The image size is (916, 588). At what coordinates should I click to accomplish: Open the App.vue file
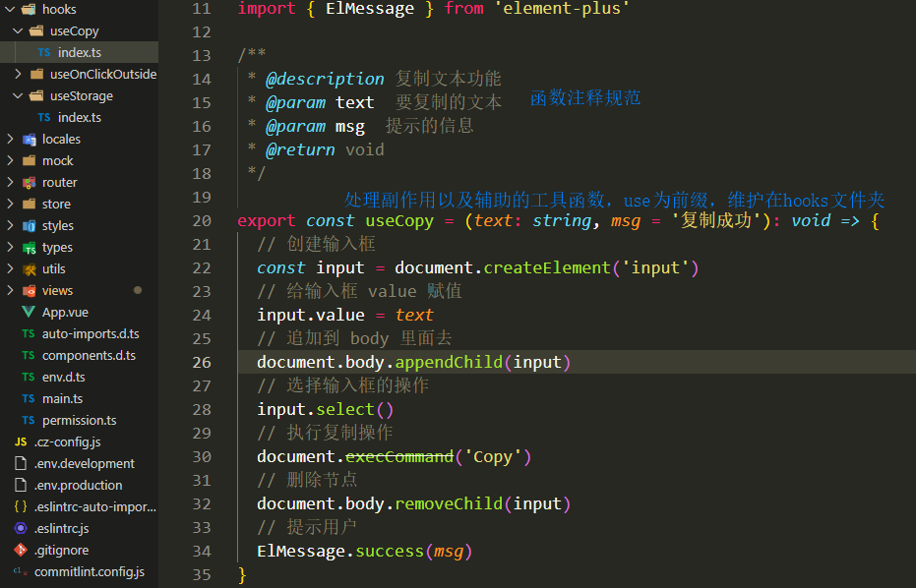65,313
